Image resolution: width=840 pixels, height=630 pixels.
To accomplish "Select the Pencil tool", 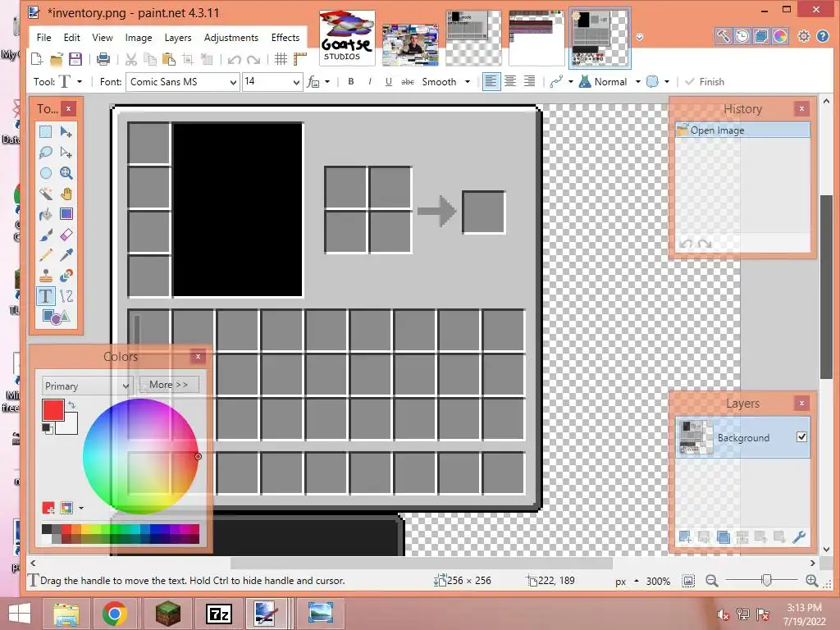I will click(46, 255).
